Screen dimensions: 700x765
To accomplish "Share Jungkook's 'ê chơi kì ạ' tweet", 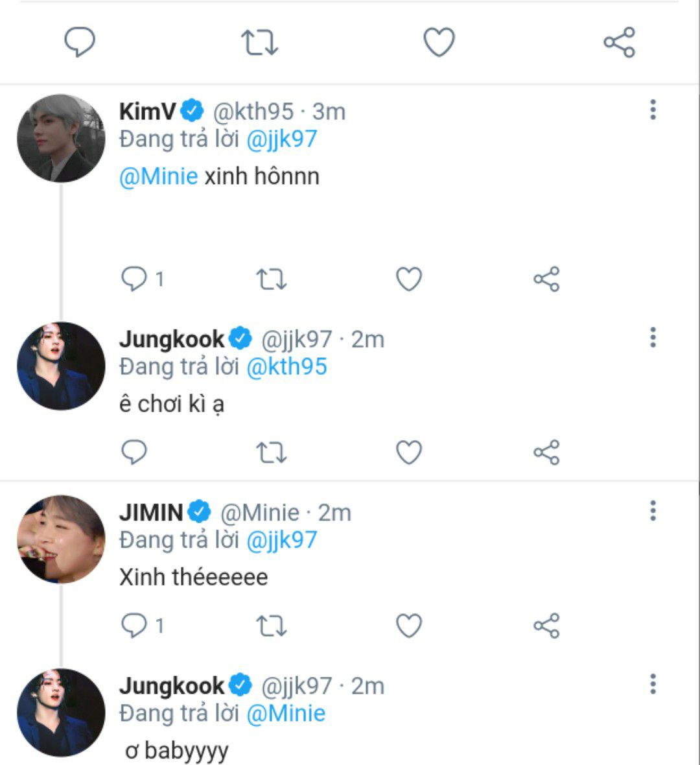I will pos(546,453).
